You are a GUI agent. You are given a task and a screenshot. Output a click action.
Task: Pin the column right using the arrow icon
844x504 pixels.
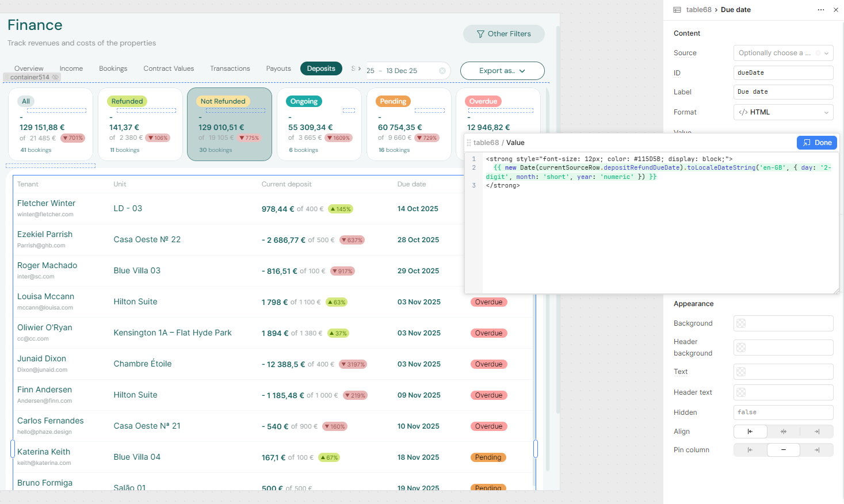pyautogui.click(x=816, y=449)
